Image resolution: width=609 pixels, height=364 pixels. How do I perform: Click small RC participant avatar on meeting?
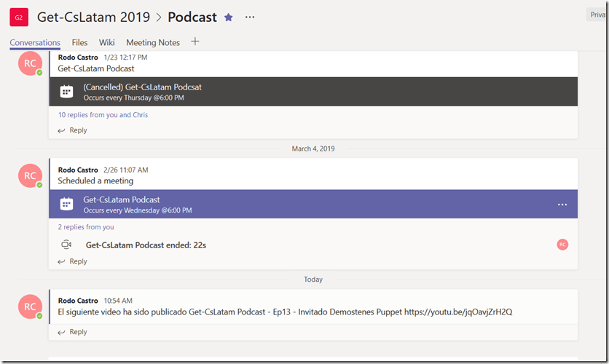click(x=562, y=245)
